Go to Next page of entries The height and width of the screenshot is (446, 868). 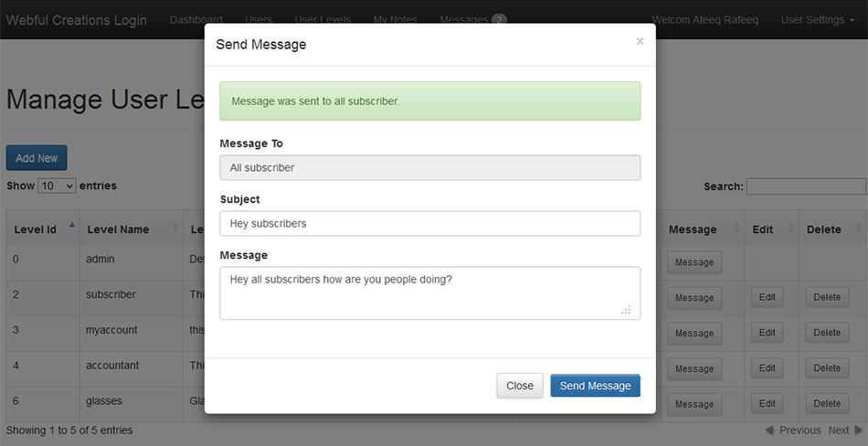(840, 430)
